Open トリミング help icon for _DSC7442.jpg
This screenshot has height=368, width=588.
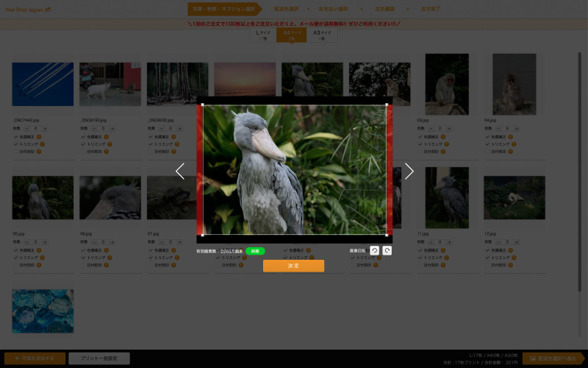click(43, 144)
